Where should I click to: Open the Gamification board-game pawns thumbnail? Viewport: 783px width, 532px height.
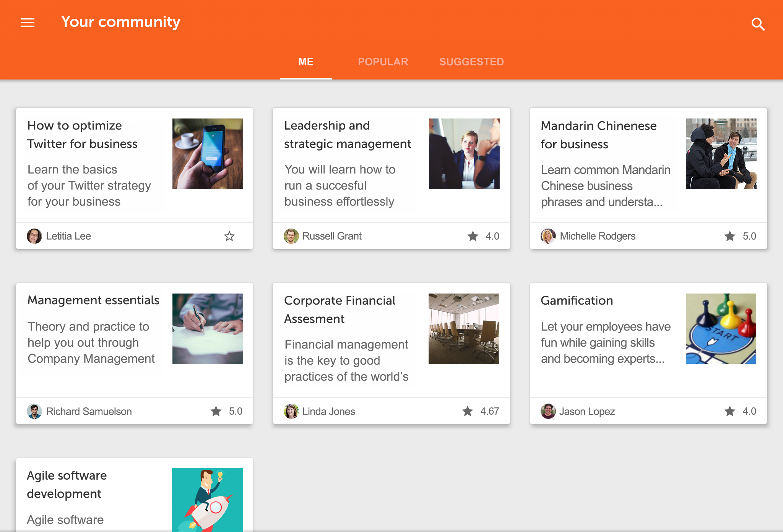[721, 329]
